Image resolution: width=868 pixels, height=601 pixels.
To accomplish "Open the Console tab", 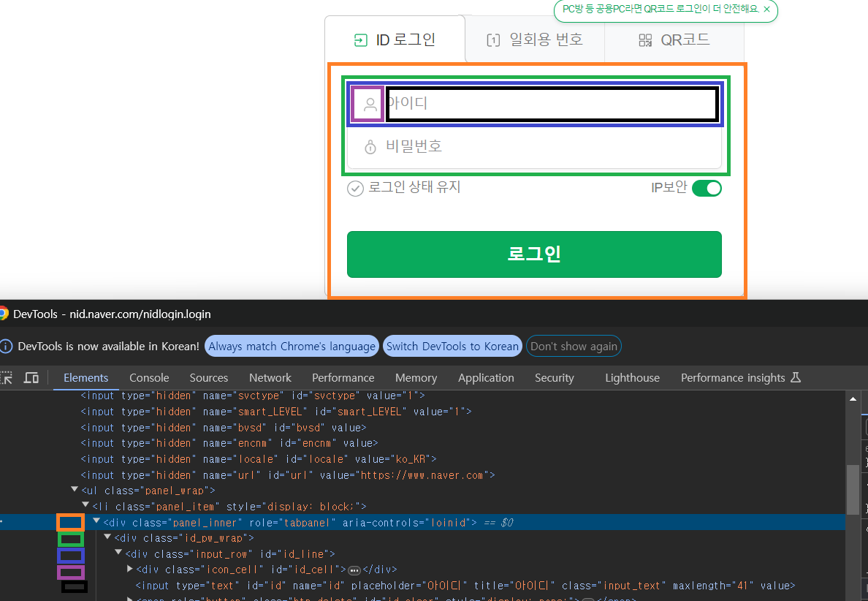I will pyautogui.click(x=149, y=378).
